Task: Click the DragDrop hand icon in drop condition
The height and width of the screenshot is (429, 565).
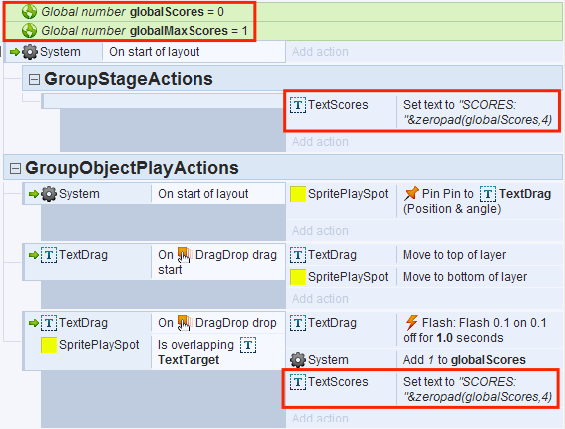Action: (184, 323)
